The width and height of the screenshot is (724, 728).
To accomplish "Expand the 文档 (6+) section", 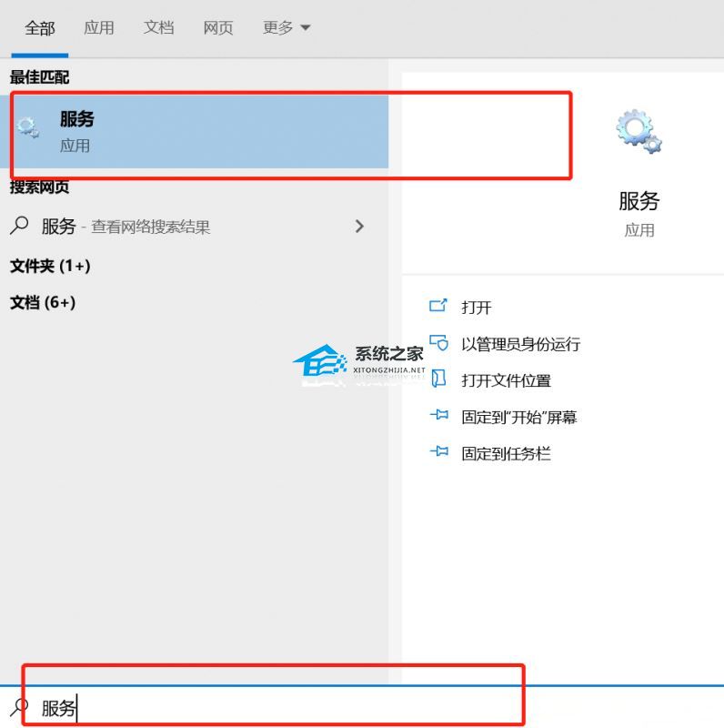I will point(43,303).
